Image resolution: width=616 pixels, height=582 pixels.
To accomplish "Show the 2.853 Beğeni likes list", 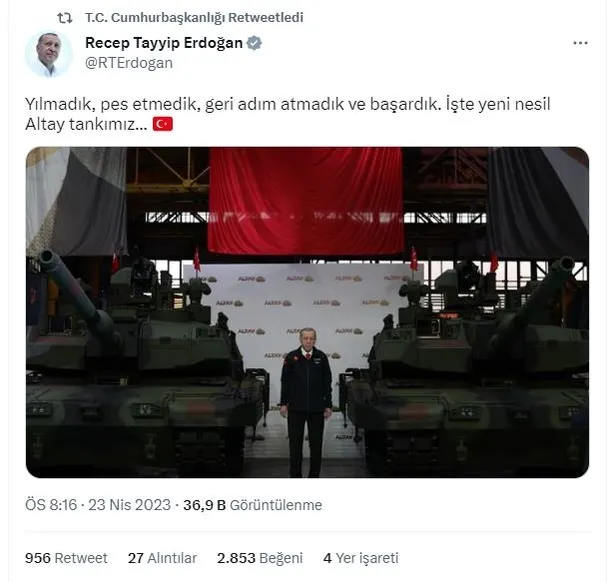I will point(260,558).
